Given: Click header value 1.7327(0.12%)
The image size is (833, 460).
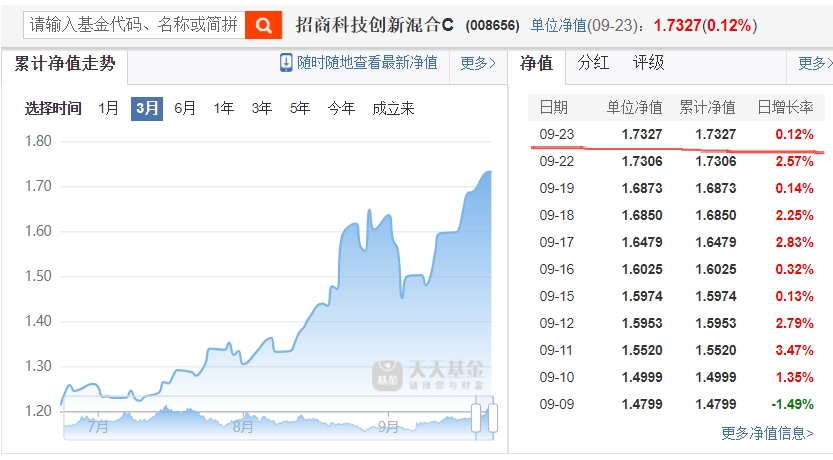Looking at the screenshot, I should (706, 25).
